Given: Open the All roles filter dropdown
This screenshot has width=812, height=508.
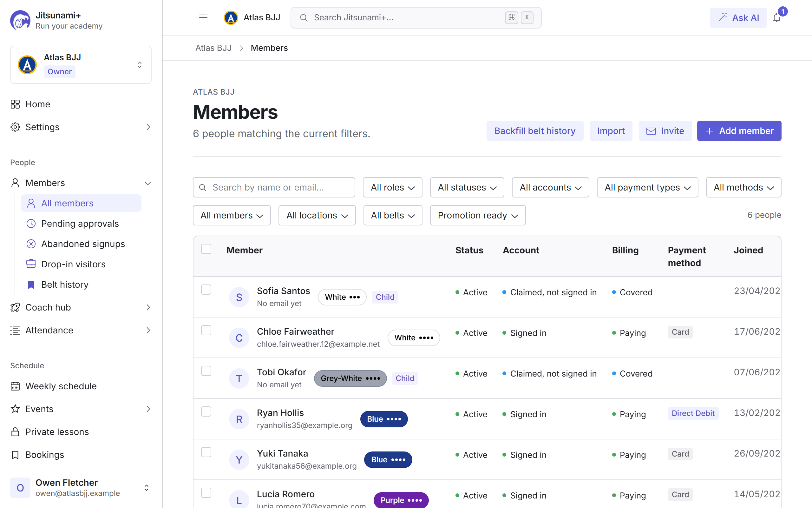Looking at the screenshot, I should tap(392, 187).
